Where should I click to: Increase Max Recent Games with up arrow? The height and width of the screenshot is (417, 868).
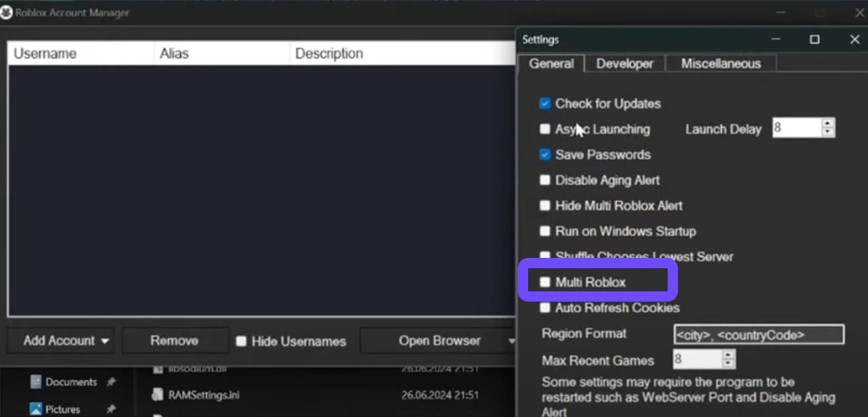[x=729, y=355]
